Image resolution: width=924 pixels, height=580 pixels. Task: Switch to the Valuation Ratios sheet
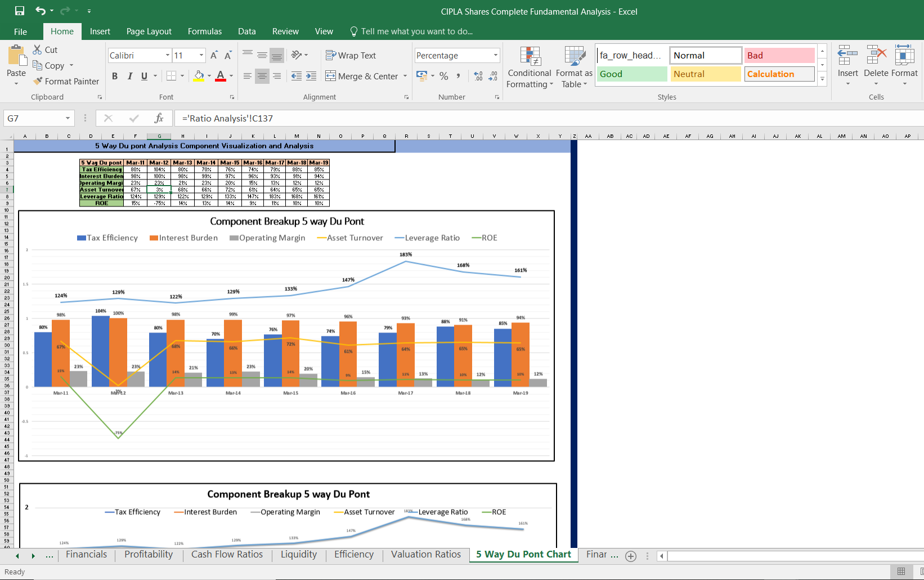click(425, 554)
